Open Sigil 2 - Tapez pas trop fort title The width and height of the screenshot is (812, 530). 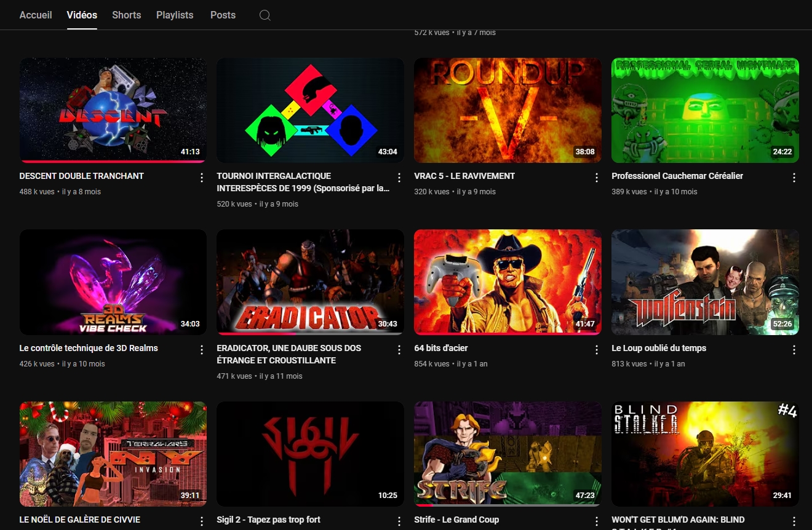pos(268,520)
